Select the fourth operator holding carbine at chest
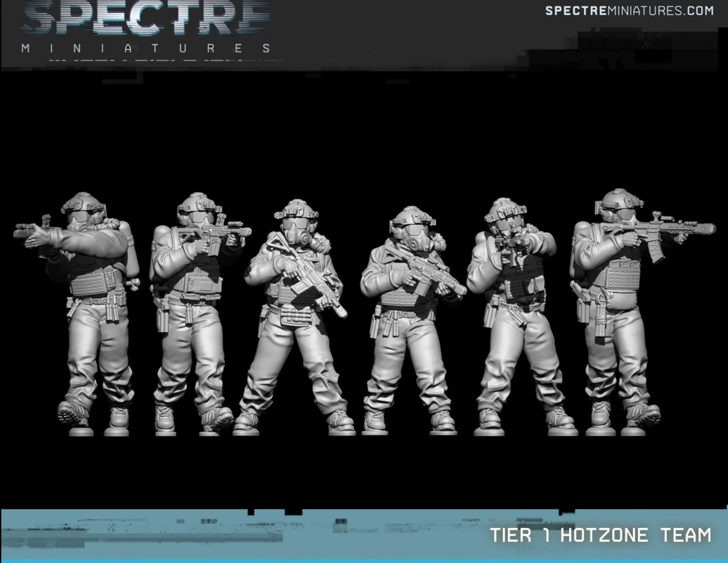This screenshot has height=563, width=728. pos(410,314)
